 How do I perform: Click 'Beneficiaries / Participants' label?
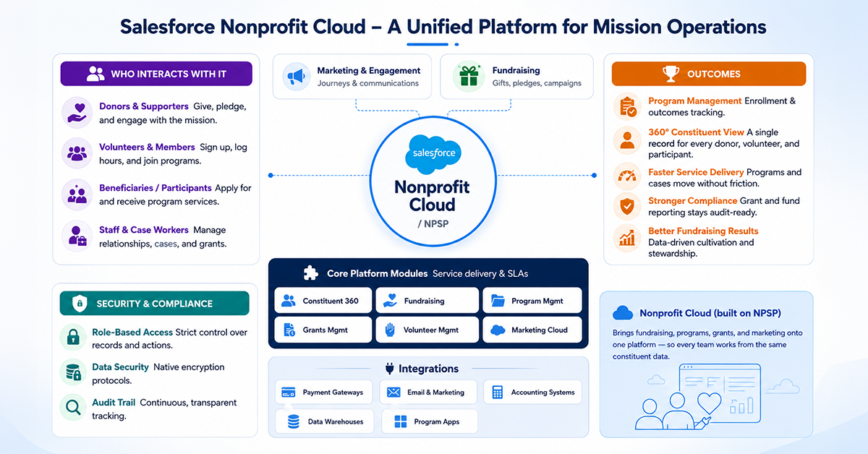(x=156, y=188)
